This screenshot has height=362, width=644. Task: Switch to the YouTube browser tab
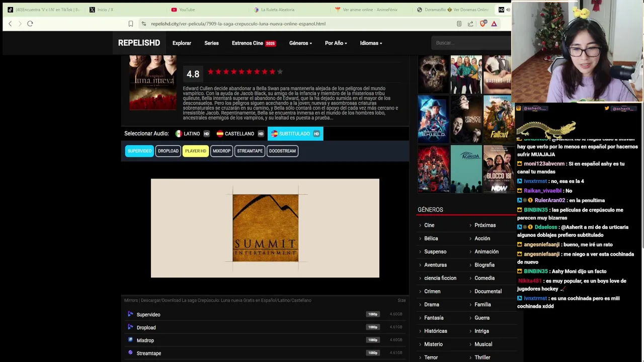point(206,10)
